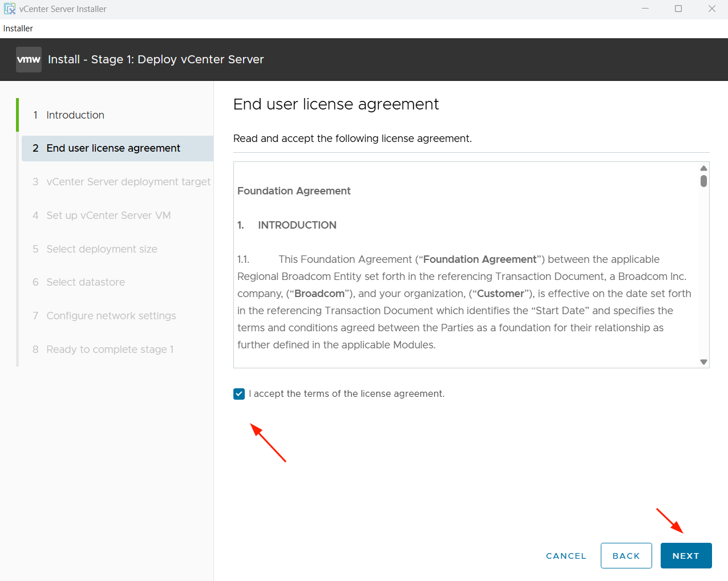Click the NEXT button

coord(686,556)
